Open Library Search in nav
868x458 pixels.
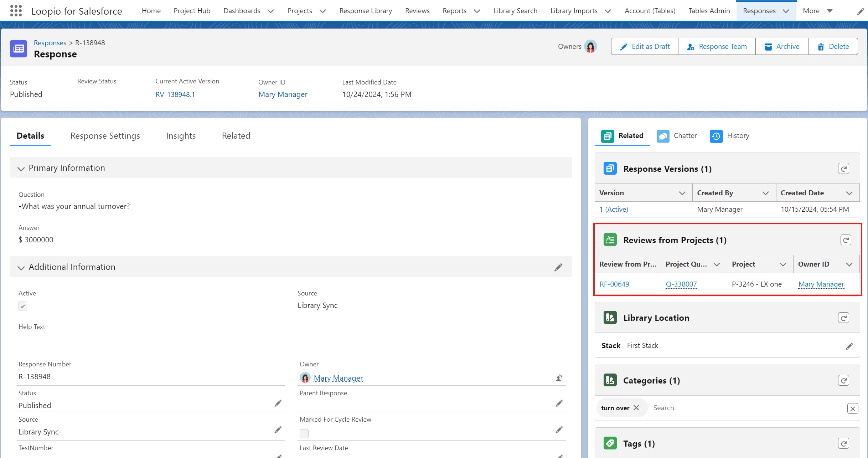(x=515, y=11)
